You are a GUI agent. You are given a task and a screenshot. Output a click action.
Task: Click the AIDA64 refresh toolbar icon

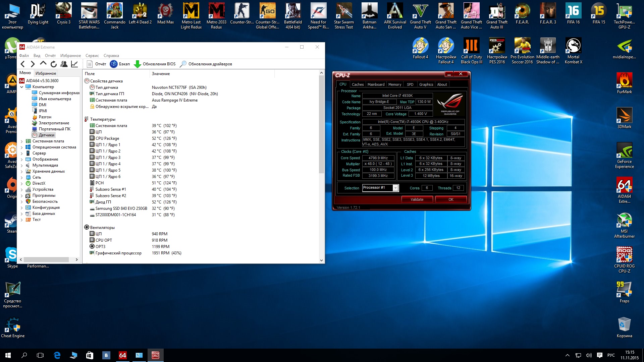54,64
